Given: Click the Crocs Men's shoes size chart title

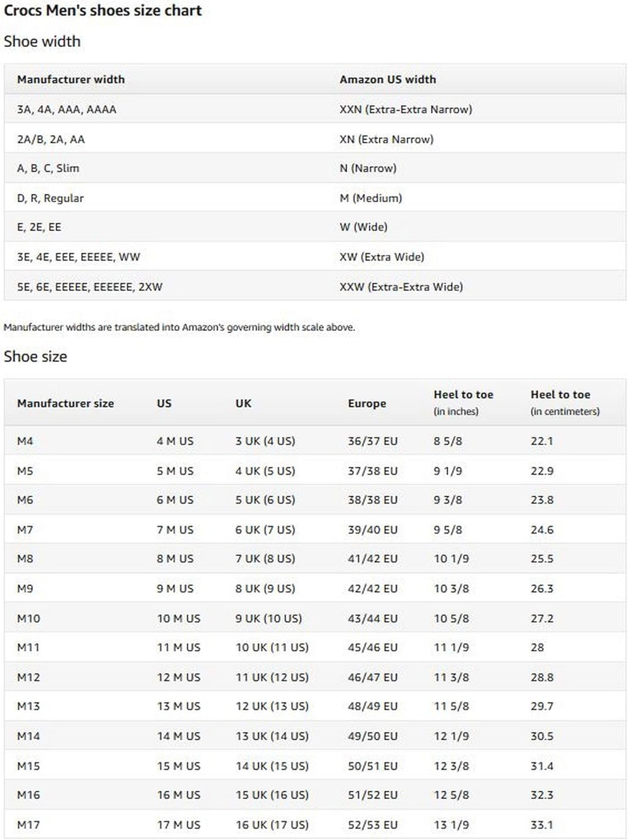Looking at the screenshot, I should (103, 11).
